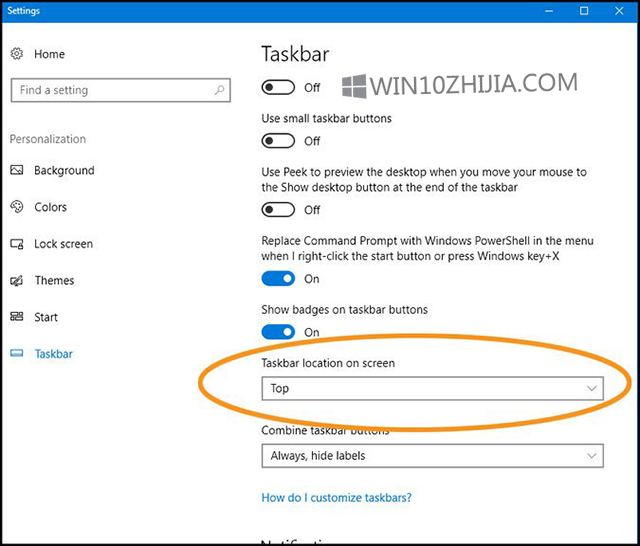Image resolution: width=640 pixels, height=546 pixels.
Task: Go to Themes settings page
Action: pyautogui.click(x=54, y=281)
